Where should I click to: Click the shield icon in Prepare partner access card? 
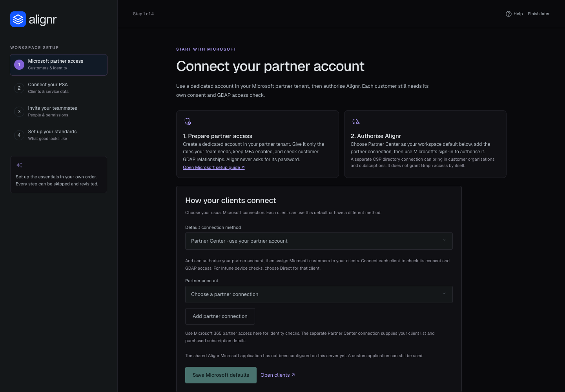coord(188,122)
